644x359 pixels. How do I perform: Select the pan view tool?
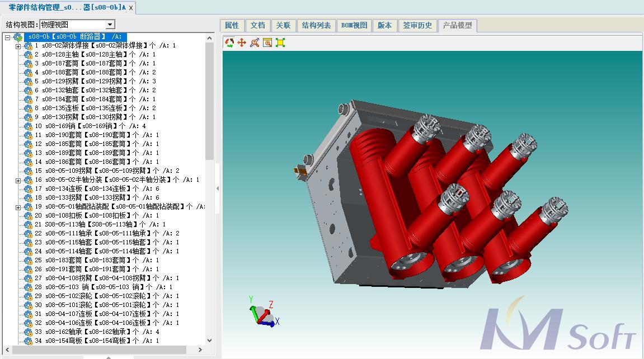pyautogui.click(x=242, y=42)
